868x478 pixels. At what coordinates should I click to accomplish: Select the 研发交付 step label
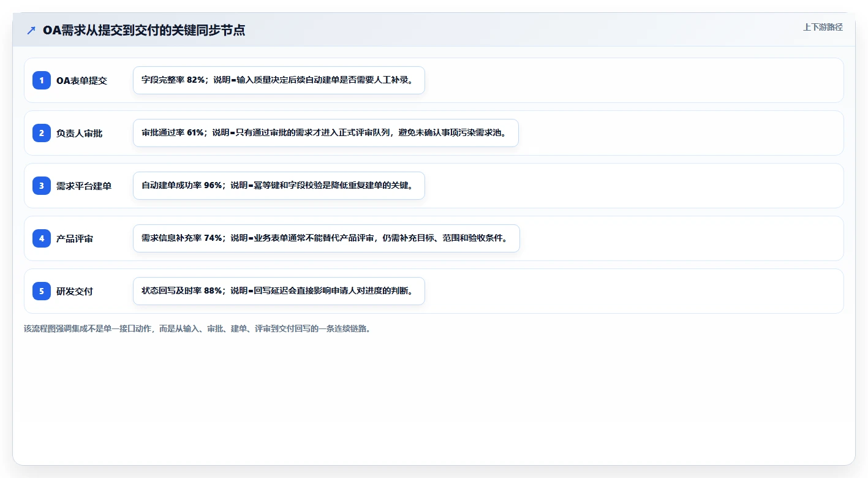pyautogui.click(x=75, y=291)
